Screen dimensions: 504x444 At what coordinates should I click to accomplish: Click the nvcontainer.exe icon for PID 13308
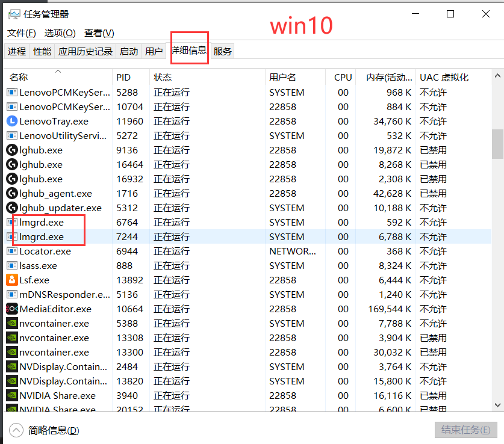(12, 338)
